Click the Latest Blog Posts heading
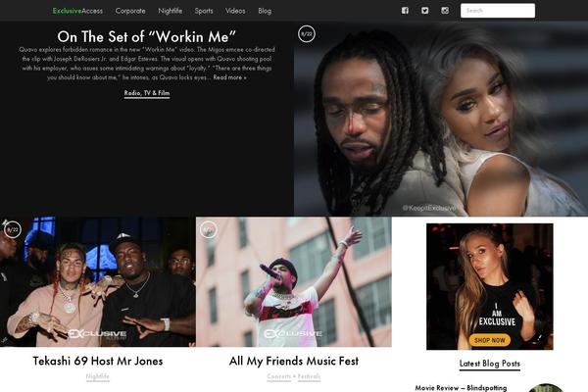Image resolution: width=588 pixels, height=392 pixels. (x=490, y=364)
